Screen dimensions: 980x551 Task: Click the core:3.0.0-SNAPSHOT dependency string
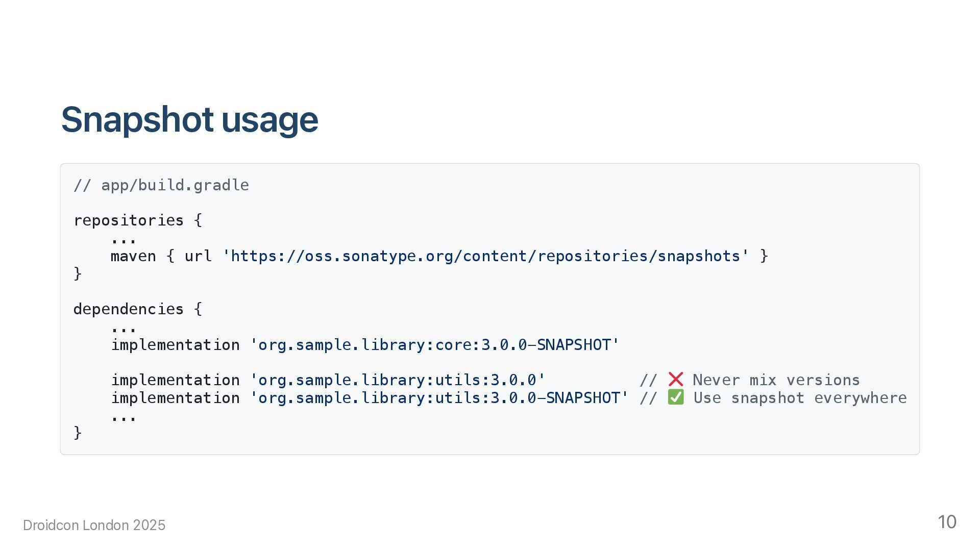pos(434,344)
